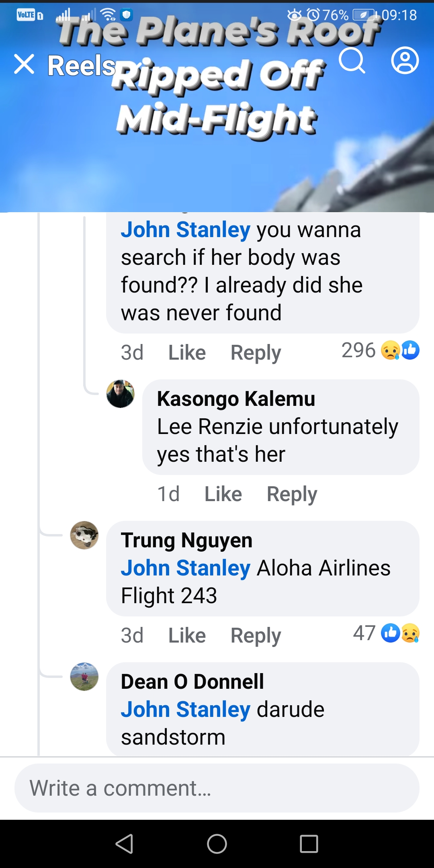View reactions on the 296 comment
Viewport: 434px width, 868px height.
click(380, 350)
